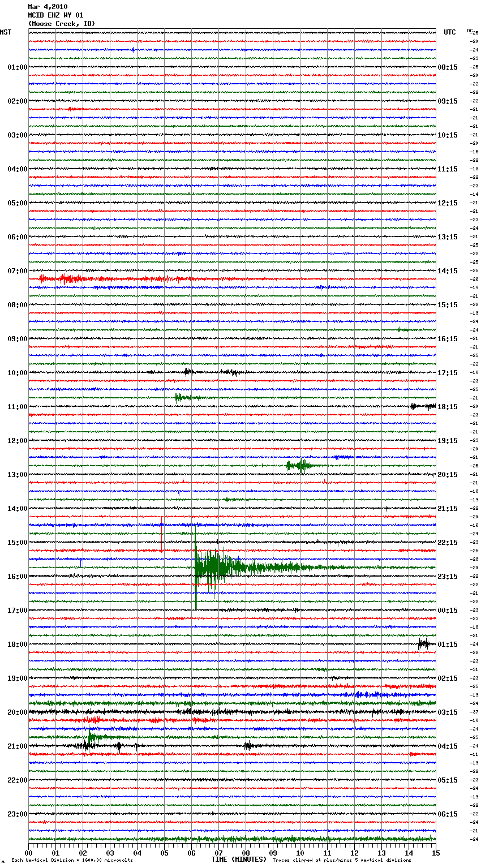Click the 01:15 UTC time label

pos(448,644)
